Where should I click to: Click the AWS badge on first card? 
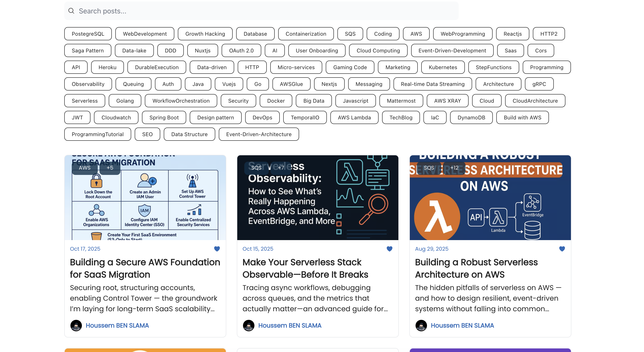[85, 168]
